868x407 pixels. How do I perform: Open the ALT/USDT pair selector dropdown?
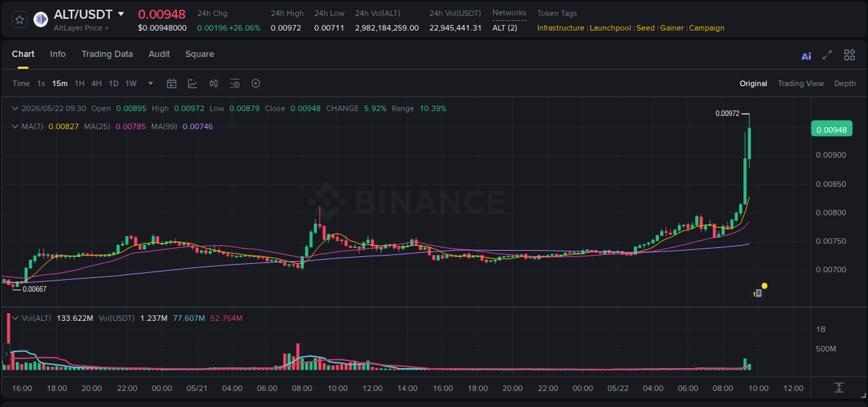pyautogui.click(x=121, y=14)
